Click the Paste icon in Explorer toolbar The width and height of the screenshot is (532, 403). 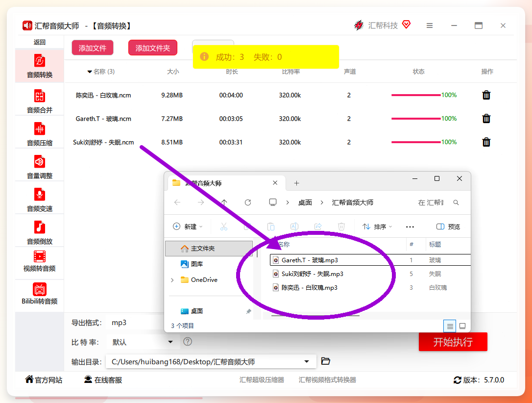coord(271,227)
